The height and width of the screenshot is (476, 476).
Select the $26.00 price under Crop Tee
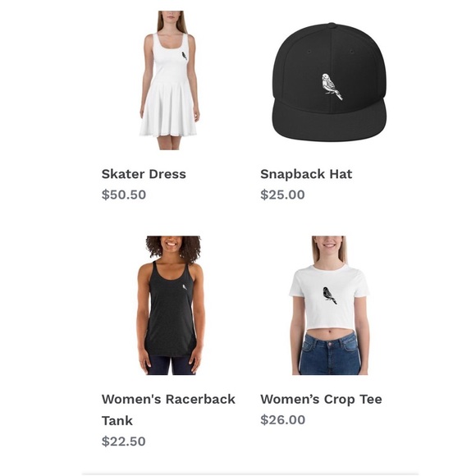282,420
